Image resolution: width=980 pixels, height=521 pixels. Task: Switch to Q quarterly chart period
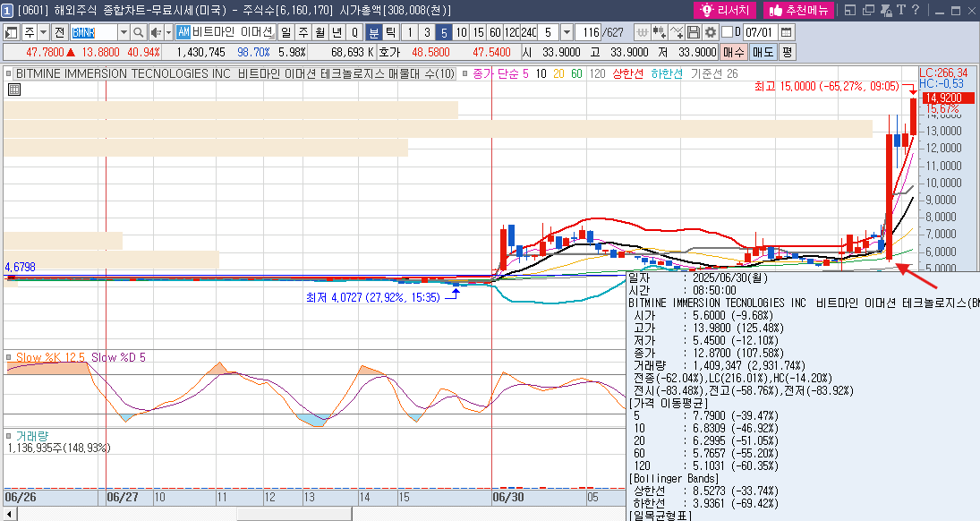coord(354,32)
